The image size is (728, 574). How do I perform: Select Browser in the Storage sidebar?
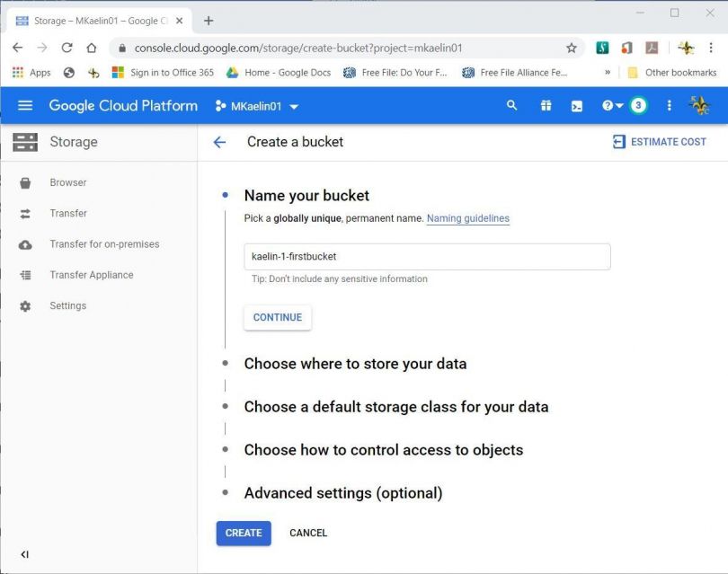(67, 182)
